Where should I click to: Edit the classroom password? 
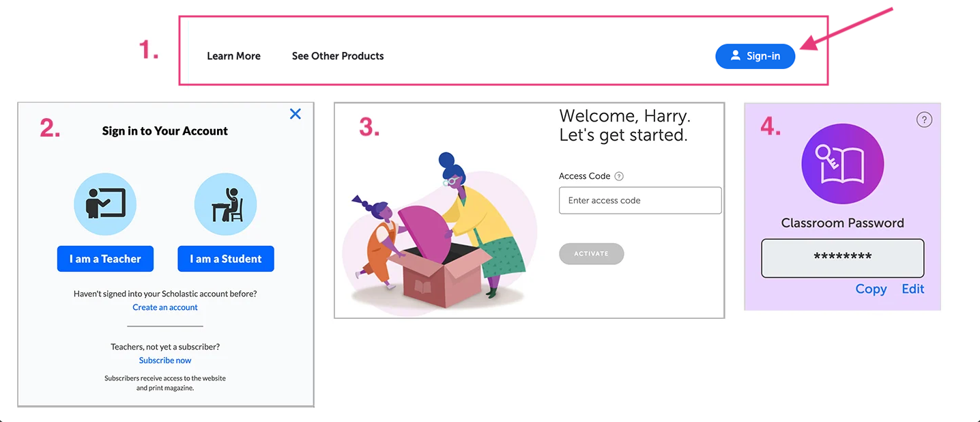912,289
